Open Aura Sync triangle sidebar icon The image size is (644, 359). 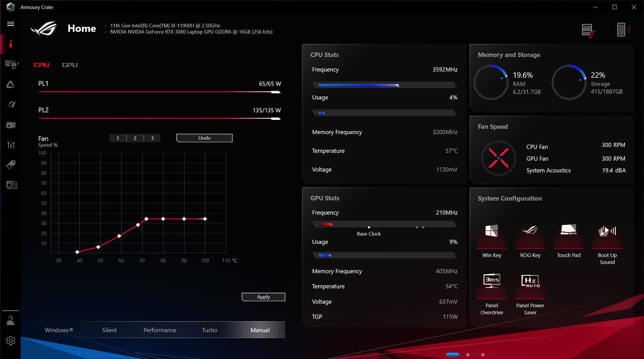click(10, 84)
